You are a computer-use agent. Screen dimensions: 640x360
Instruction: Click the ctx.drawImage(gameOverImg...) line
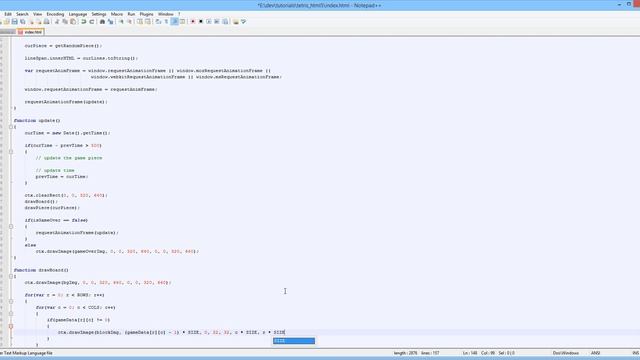click(x=117, y=251)
